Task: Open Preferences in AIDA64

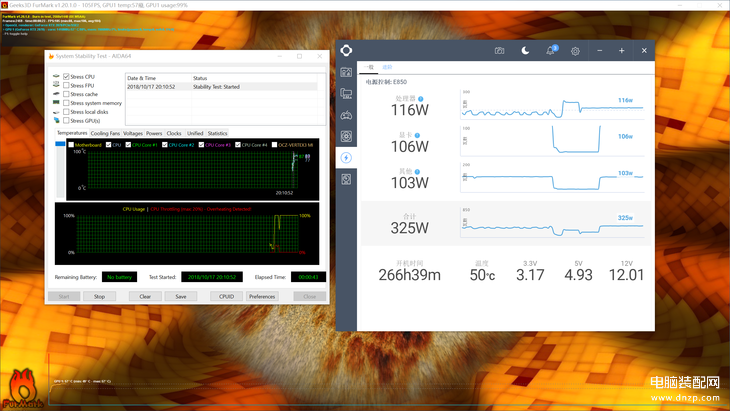Action: pos(262,296)
